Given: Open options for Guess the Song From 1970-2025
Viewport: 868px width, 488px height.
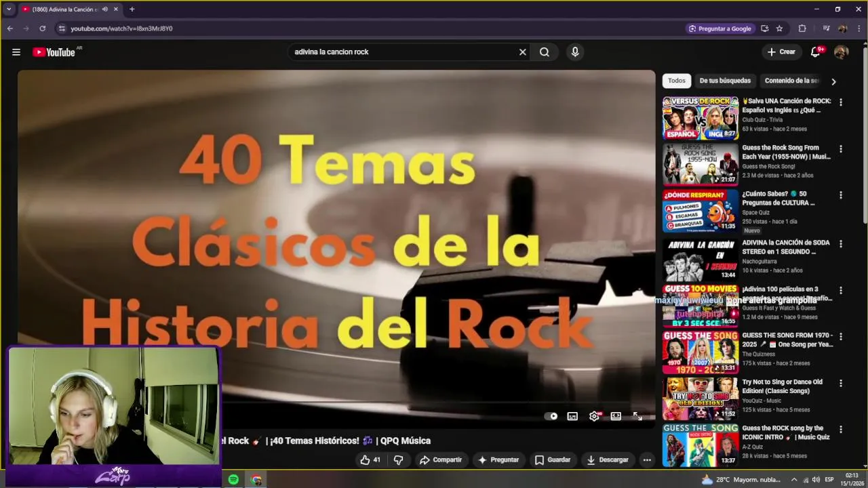Looking at the screenshot, I should pyautogui.click(x=841, y=336).
